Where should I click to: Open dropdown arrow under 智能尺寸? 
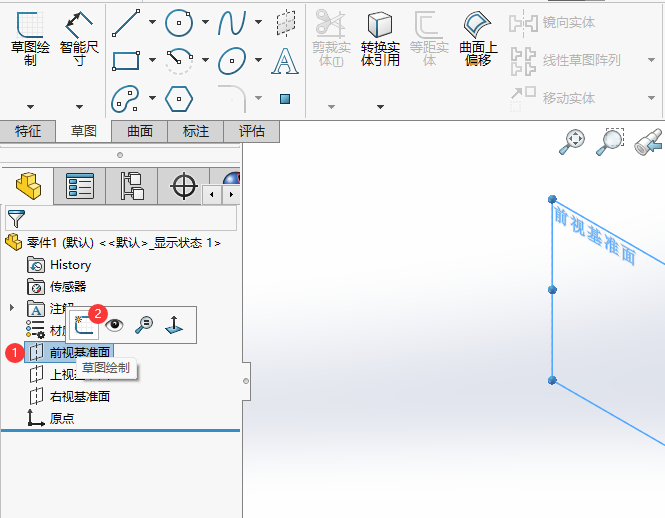79,106
